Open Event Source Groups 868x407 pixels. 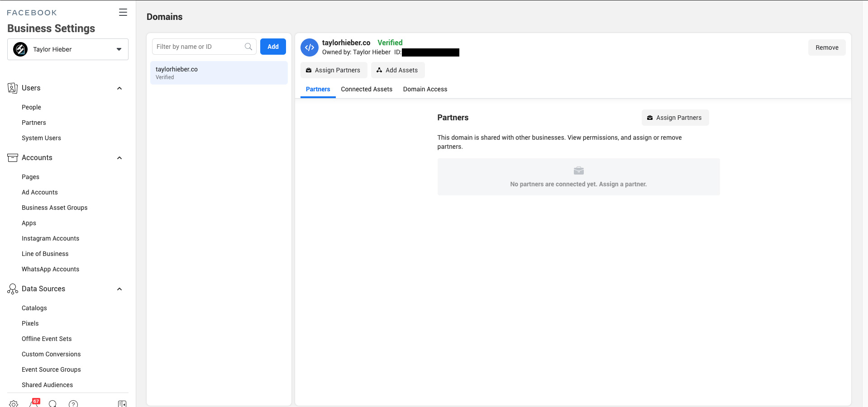click(51, 369)
